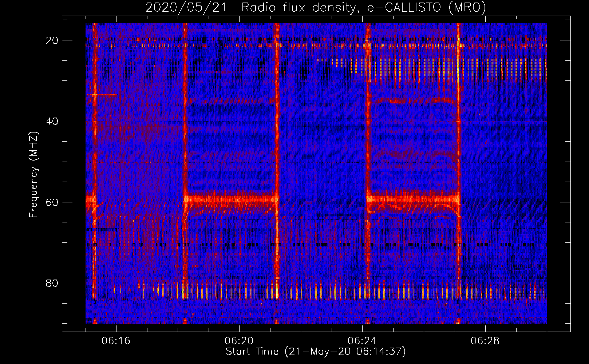This screenshot has height=364, width=589.
Task: Click the '80' frequency tick label
Action: pyautogui.click(x=52, y=283)
